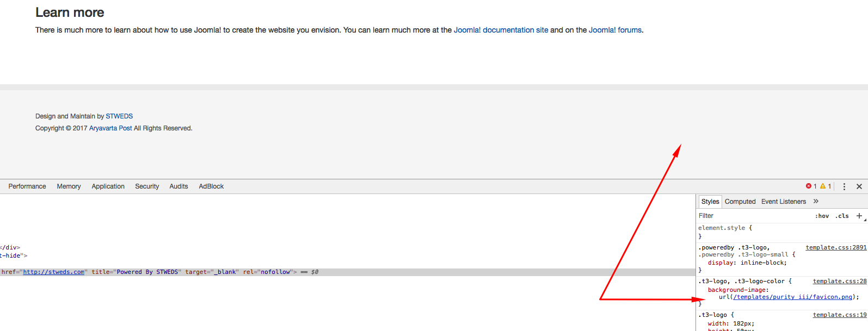Open the AdBlock panel tab
The width and height of the screenshot is (868, 331).
pos(211,186)
